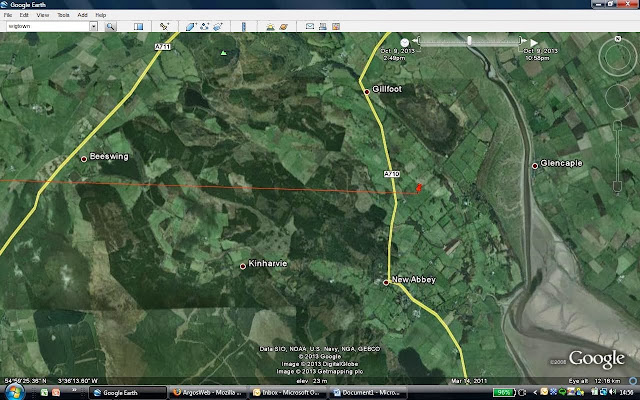This screenshot has height=400, width=640.
Task: Switch between Earth, Sky and planets
Action: tap(283, 27)
